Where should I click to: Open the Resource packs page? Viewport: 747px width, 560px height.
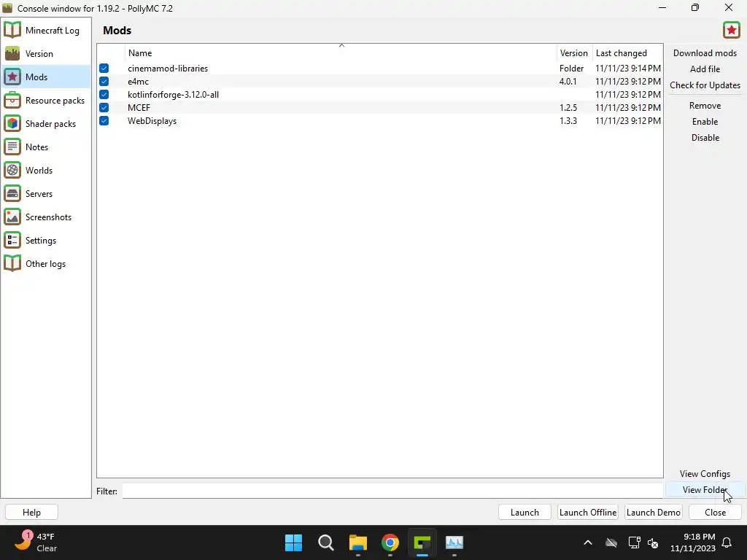click(46, 100)
